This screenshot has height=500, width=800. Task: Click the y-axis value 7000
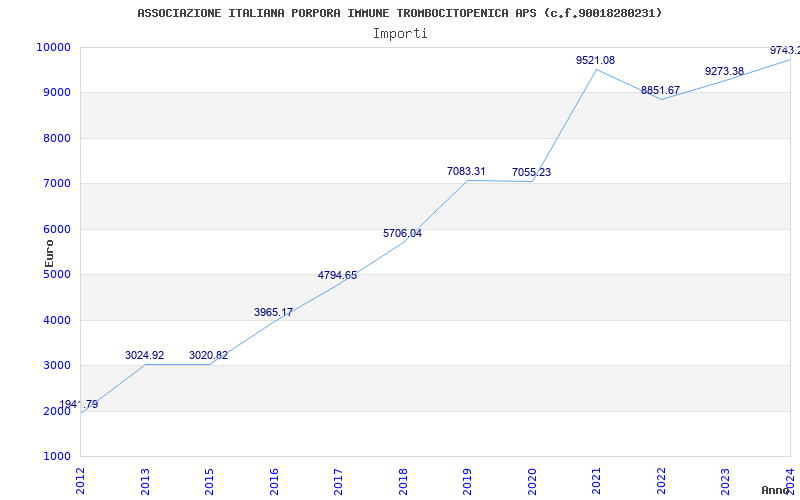pos(56,184)
